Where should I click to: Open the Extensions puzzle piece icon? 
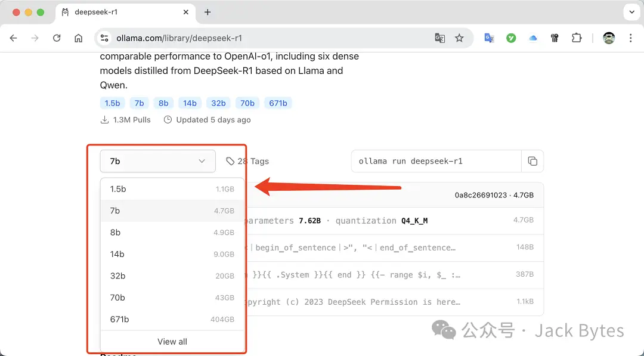pos(576,38)
